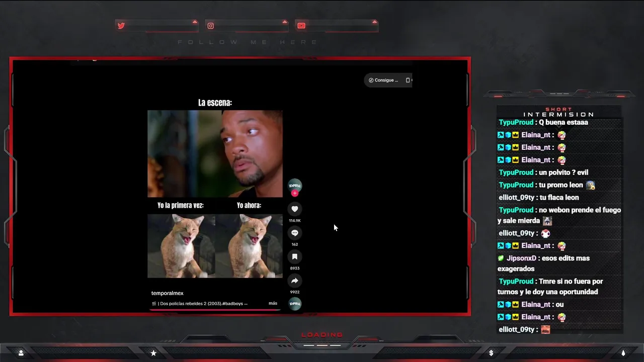Click the emote after 'y sale mierda'
Viewport: 644px width, 362px height.
[547, 221]
